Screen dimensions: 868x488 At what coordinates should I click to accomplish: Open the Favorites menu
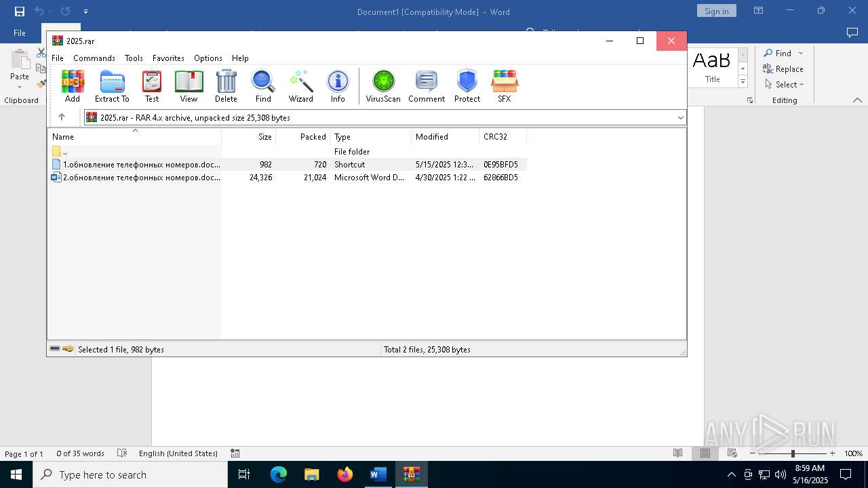[168, 58]
